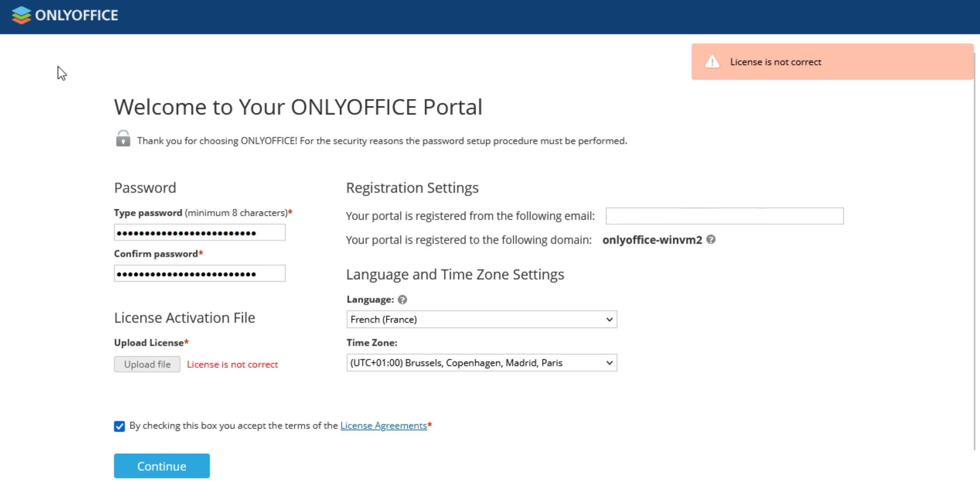Click the help icon next to domain name

(711, 240)
